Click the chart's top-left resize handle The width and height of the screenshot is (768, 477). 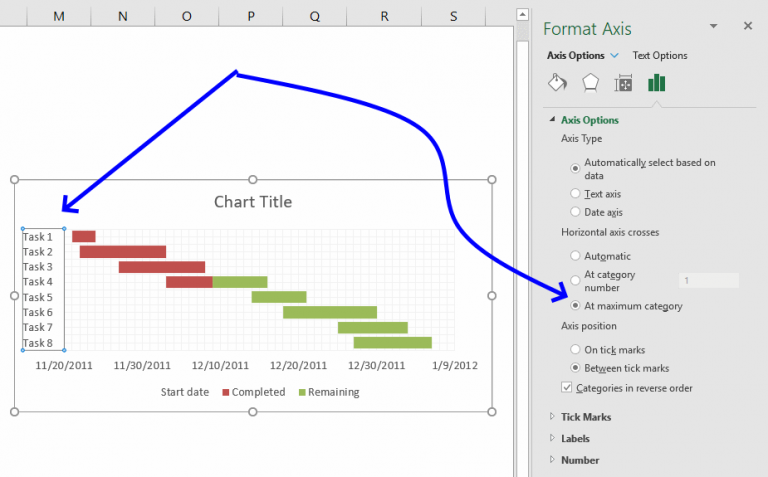(x=15, y=180)
